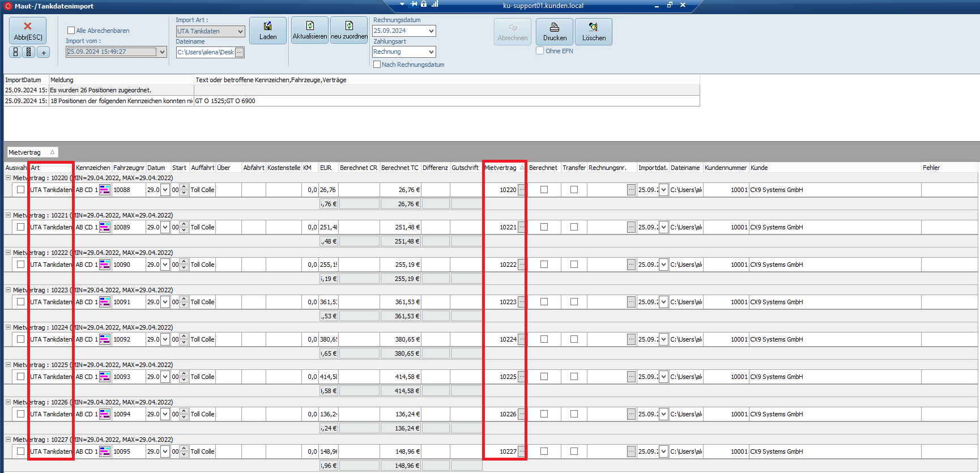
Task: Click the Abbr(ESC) red X cancel button
Action: pos(28,31)
